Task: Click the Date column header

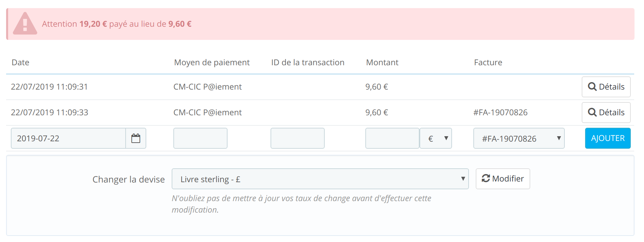Action: click(20, 63)
